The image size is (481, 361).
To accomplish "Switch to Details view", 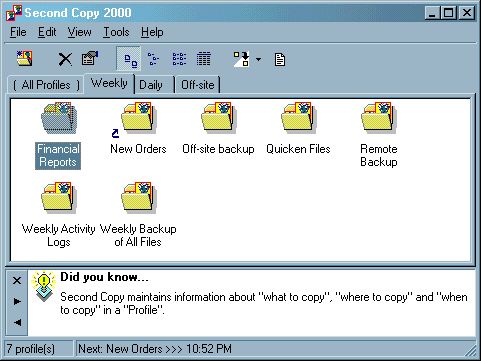I will point(203,59).
